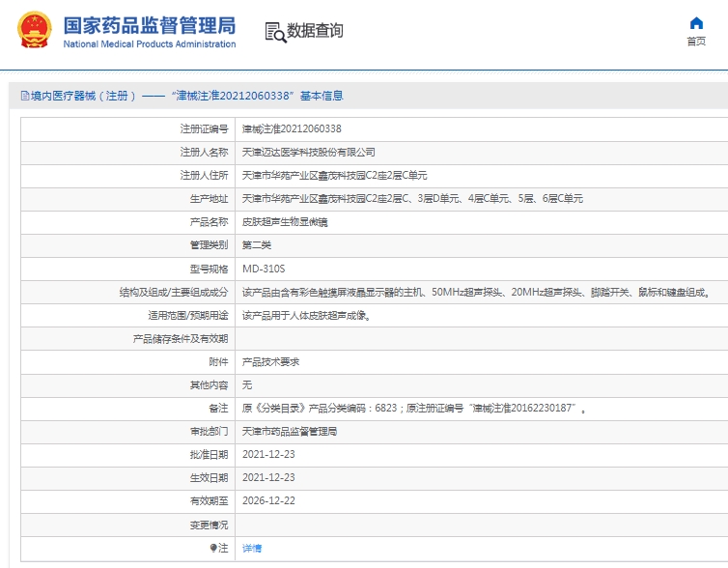Select product name 皮肤超声生物显微镜
Screen dimensions: 728x568
[x=285, y=222]
